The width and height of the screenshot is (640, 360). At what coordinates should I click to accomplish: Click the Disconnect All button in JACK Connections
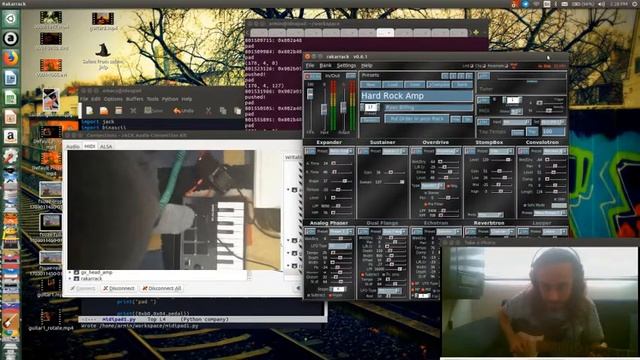pyautogui.click(x=162, y=288)
